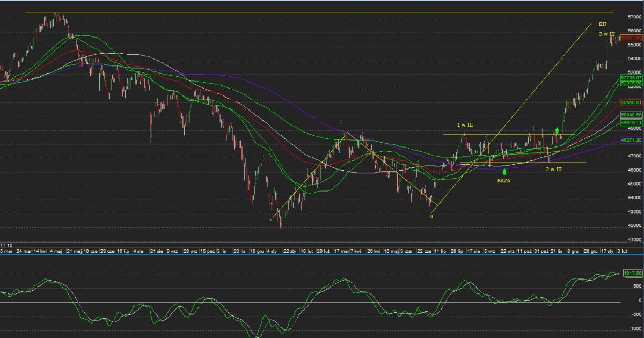The width and height of the screenshot is (644, 338).
Task: Click the "17 mar" date on time axis
Action: tap(341, 251)
